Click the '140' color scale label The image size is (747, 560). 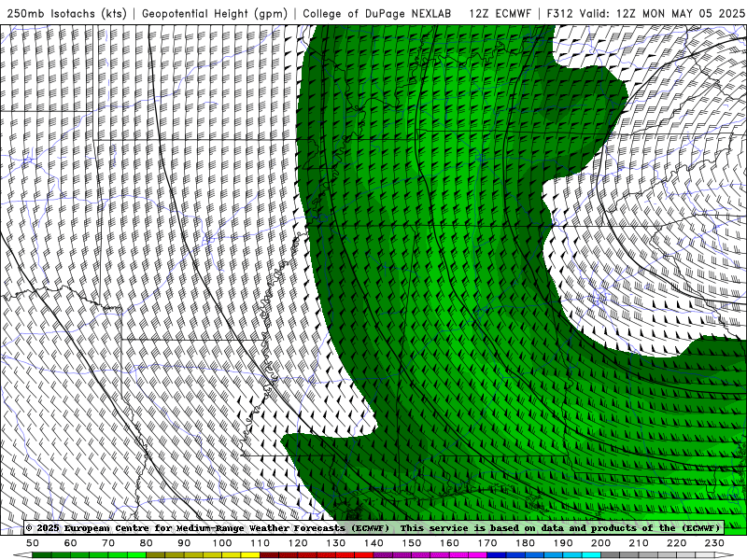[x=373, y=543]
